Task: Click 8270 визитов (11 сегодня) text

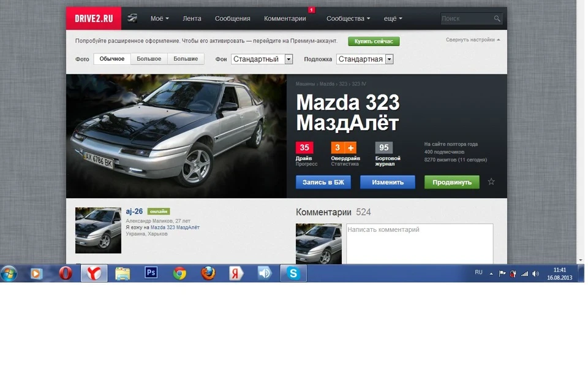Action: click(456, 159)
